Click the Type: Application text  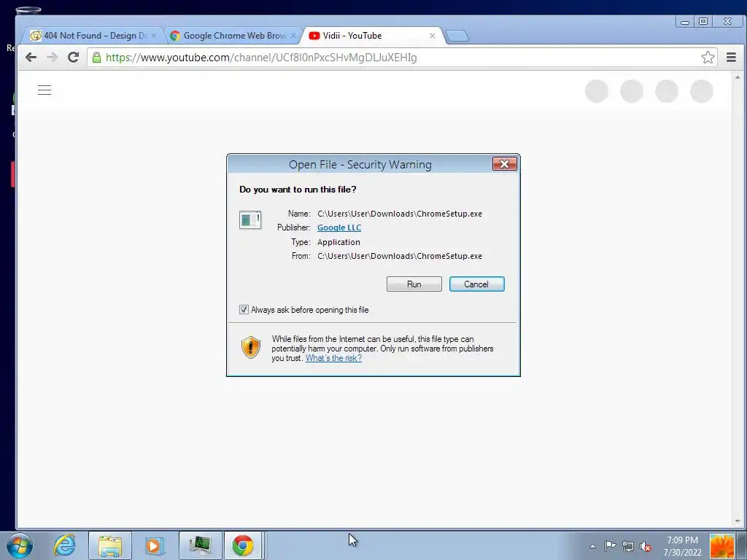pyautogui.click(x=338, y=242)
